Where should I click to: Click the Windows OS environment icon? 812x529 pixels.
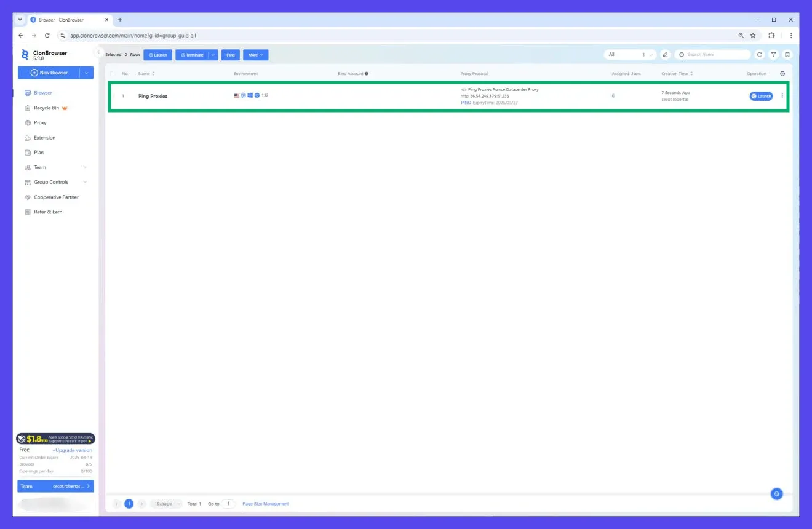250,95
